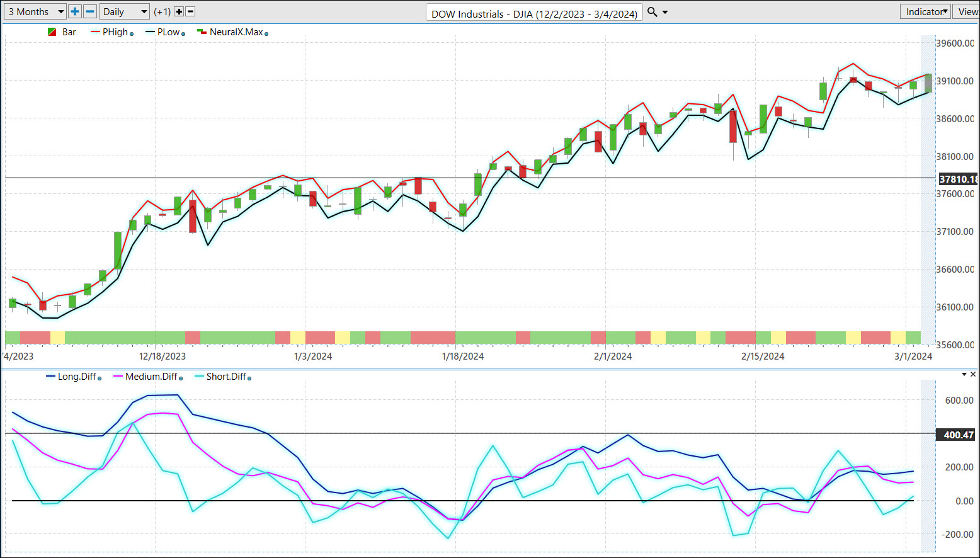This screenshot has height=558, width=980.
Task: Select the Long.Diff legend label
Action: point(77,377)
